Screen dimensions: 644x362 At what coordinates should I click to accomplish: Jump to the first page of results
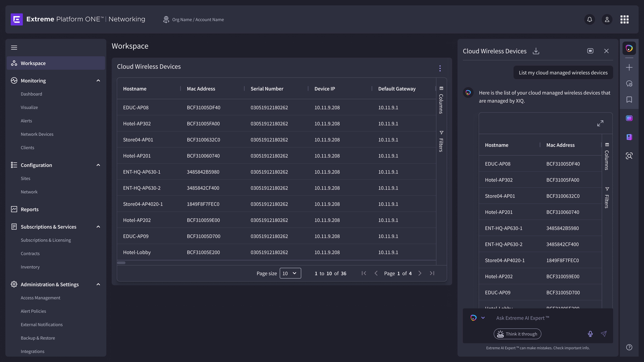point(364,273)
